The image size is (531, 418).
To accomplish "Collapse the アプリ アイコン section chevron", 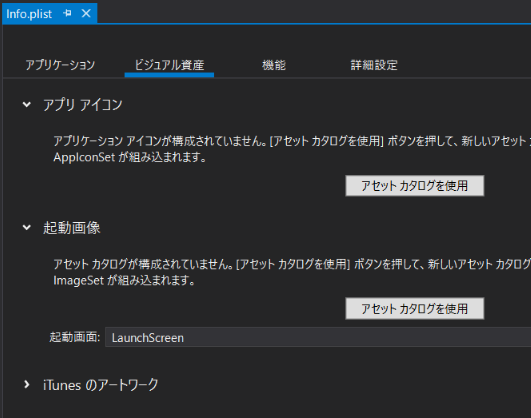I will (27, 105).
